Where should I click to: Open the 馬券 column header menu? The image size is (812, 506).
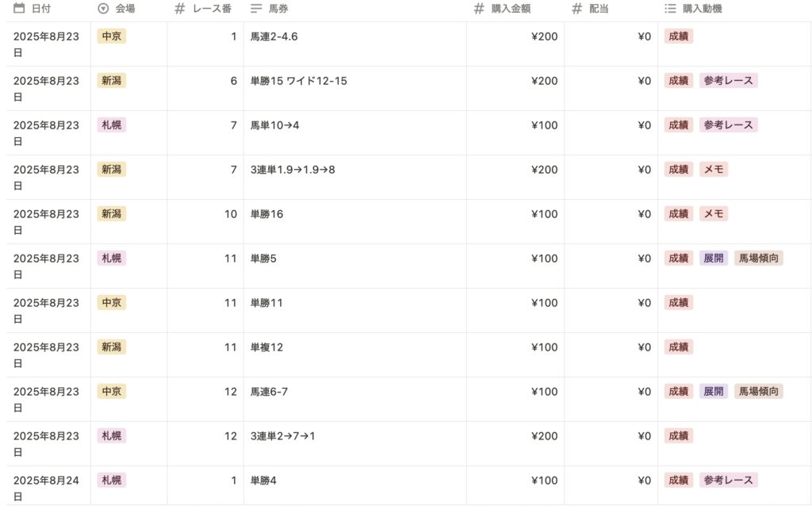point(278,9)
